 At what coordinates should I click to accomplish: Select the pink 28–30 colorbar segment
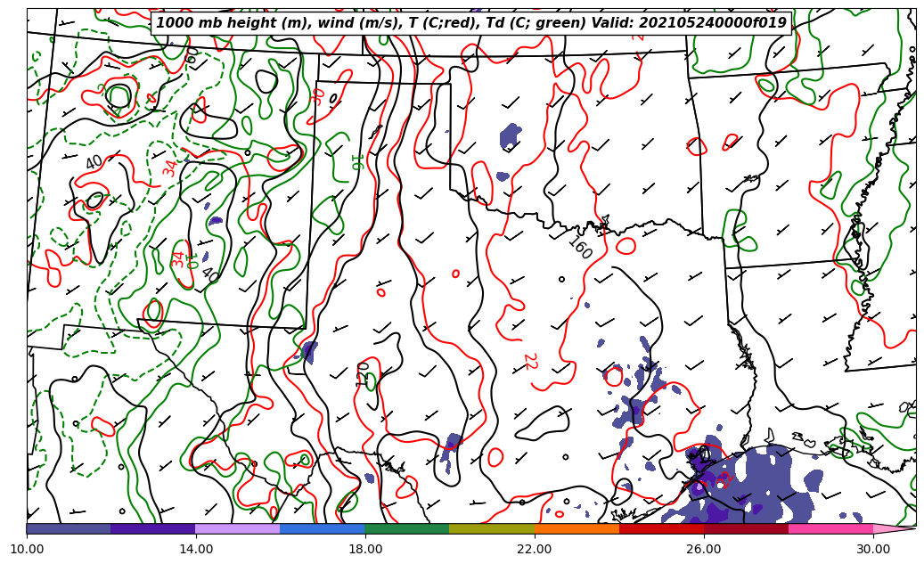click(x=830, y=528)
